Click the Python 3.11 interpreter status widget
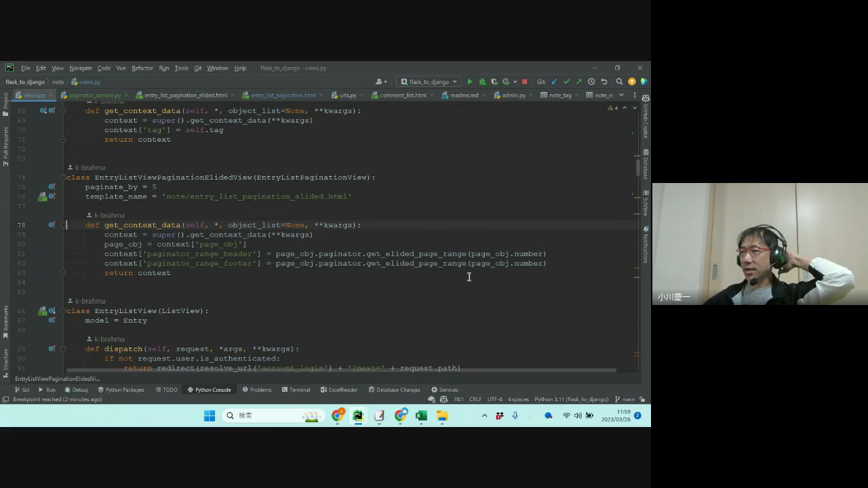This screenshot has width=868, height=488. [571, 399]
